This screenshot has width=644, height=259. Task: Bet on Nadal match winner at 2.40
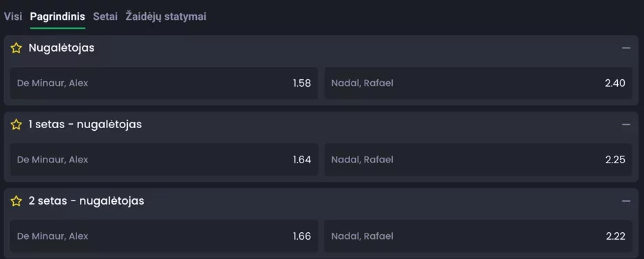coord(478,83)
